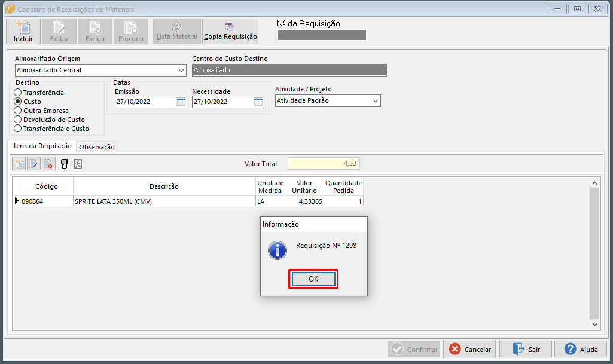Click OK in Informação dialog

point(313,279)
